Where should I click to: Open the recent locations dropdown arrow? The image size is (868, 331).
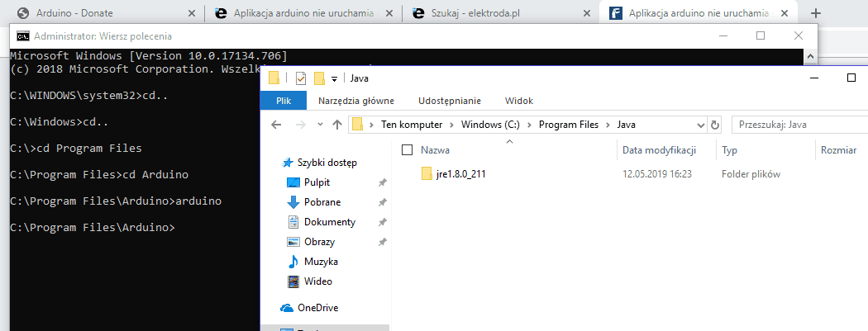point(320,125)
